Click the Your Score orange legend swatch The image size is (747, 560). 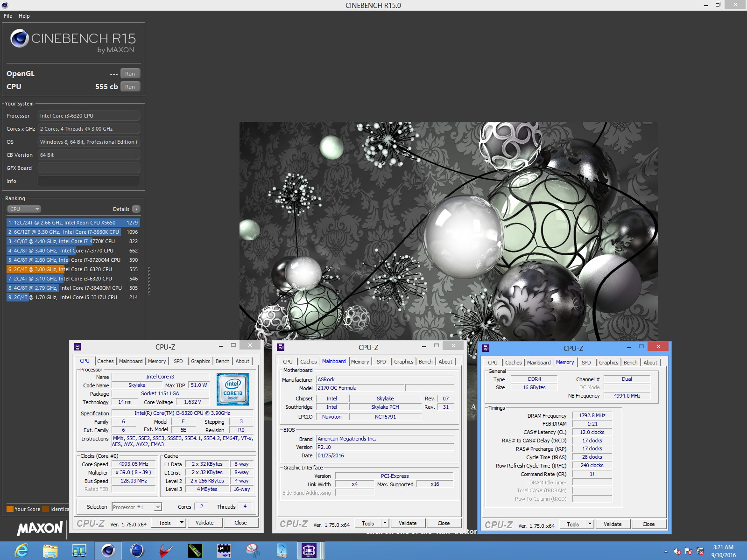pyautogui.click(x=10, y=509)
